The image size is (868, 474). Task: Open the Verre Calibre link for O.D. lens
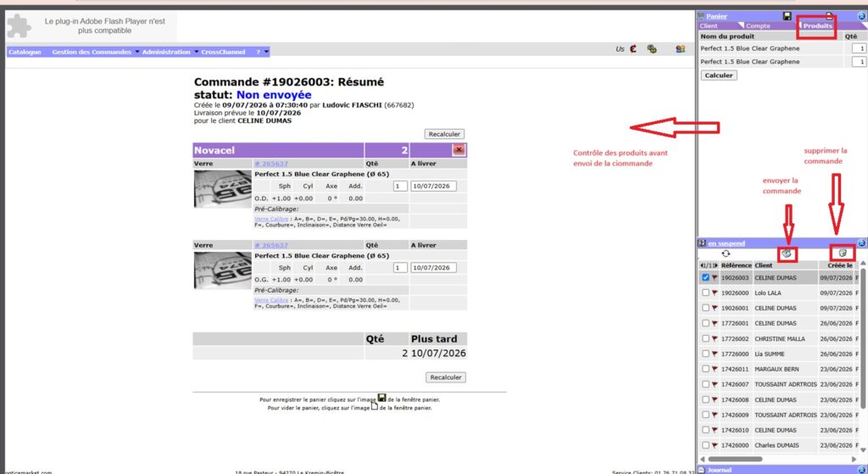coord(271,220)
